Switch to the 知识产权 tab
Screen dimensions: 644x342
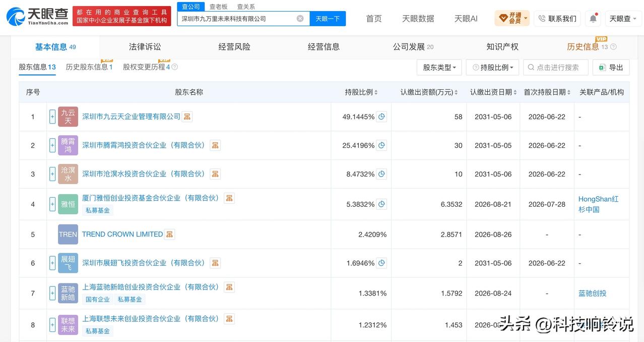(502, 47)
